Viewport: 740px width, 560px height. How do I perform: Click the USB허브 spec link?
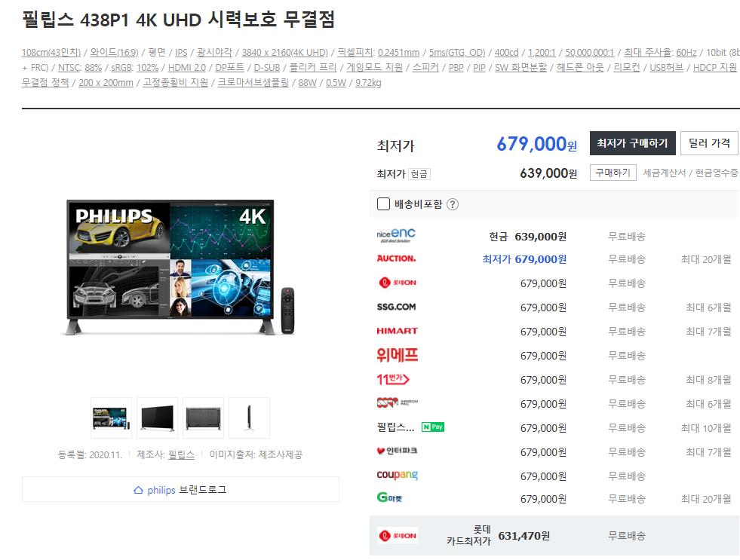[666, 67]
